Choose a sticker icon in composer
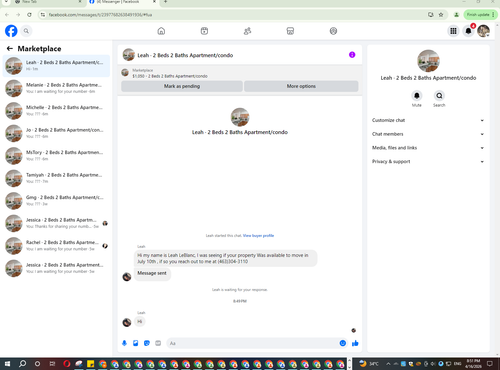The width and height of the screenshot is (500, 370). 147,343
